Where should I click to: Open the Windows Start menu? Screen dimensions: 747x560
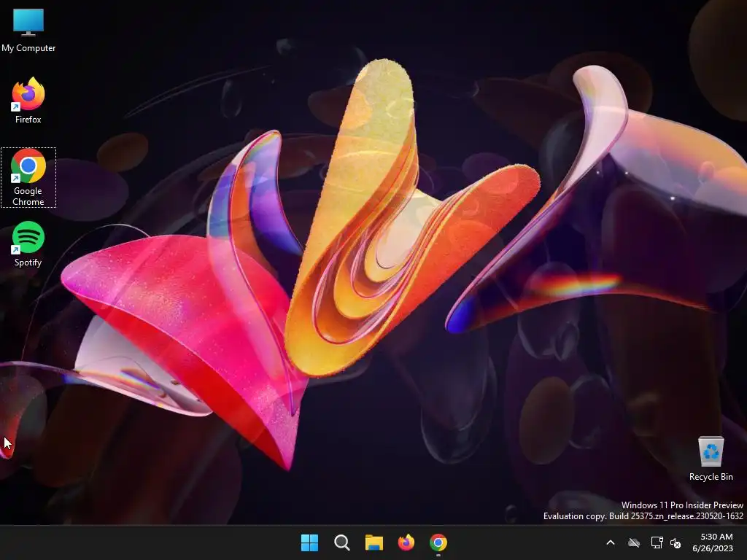[x=309, y=542]
